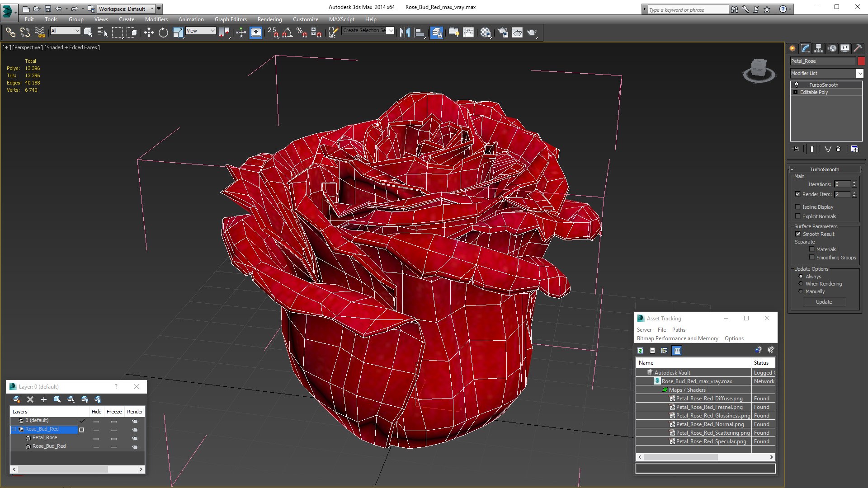868x488 pixels.
Task: Activate the Select and Rotate tool
Action: (163, 32)
